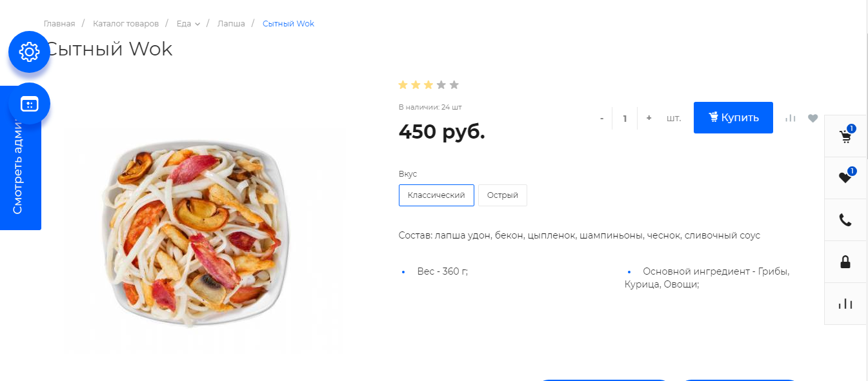Increase quantity with the plus button
This screenshot has height=381, width=868.
point(649,118)
